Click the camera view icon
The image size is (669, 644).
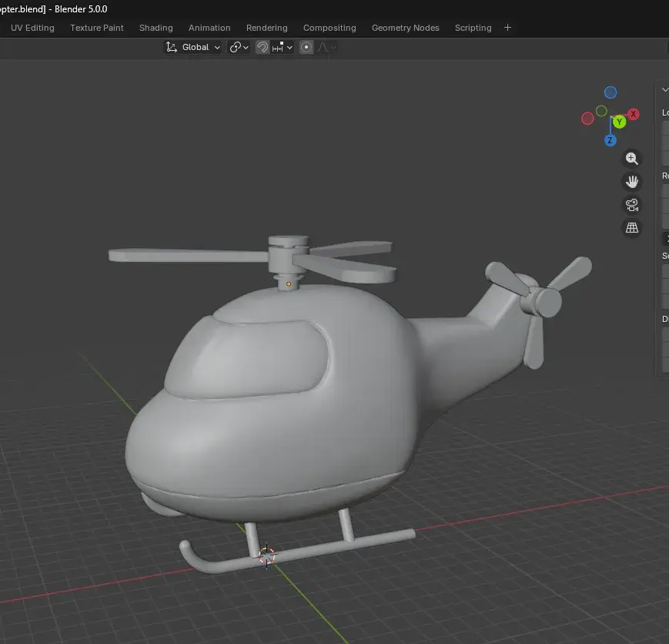tap(631, 204)
